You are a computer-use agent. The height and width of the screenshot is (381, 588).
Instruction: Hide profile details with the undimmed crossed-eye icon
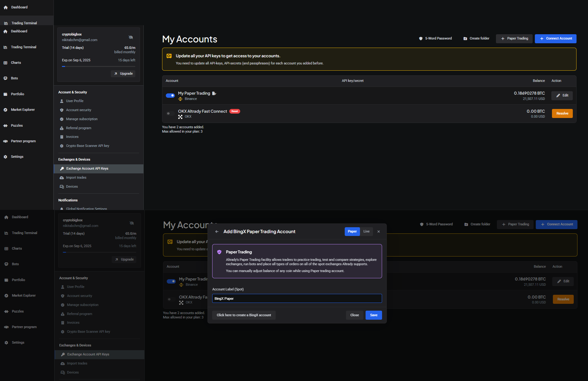(131, 37)
